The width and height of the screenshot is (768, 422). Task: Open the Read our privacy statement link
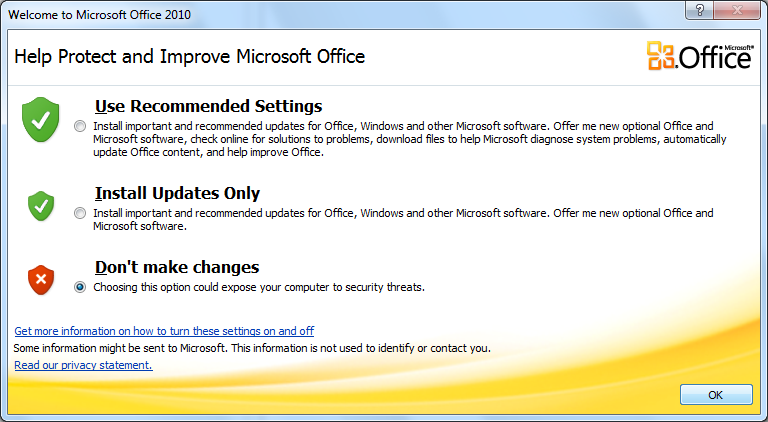point(83,365)
